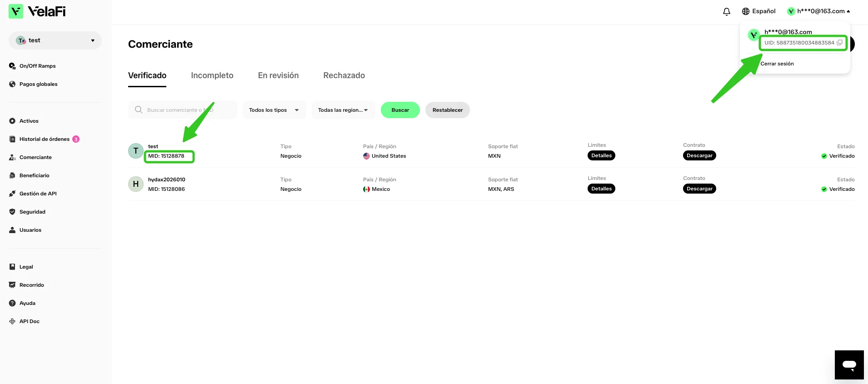
Task: Open Beneficiario page
Action: pyautogui.click(x=34, y=175)
